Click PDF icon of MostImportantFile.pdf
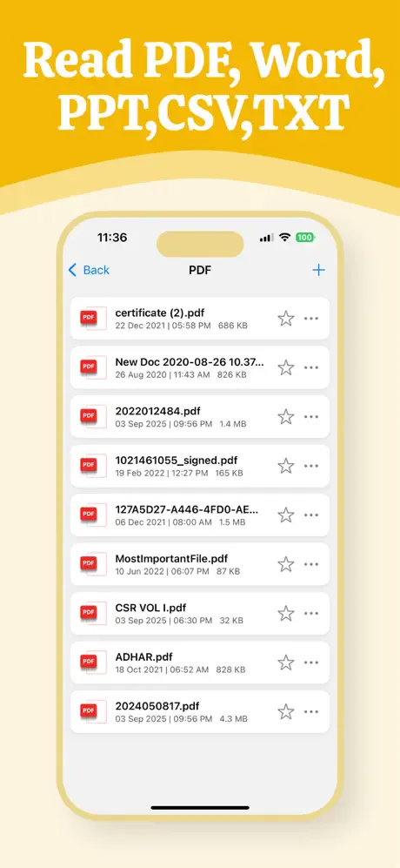Image resolution: width=400 pixels, height=868 pixels. tap(93, 564)
